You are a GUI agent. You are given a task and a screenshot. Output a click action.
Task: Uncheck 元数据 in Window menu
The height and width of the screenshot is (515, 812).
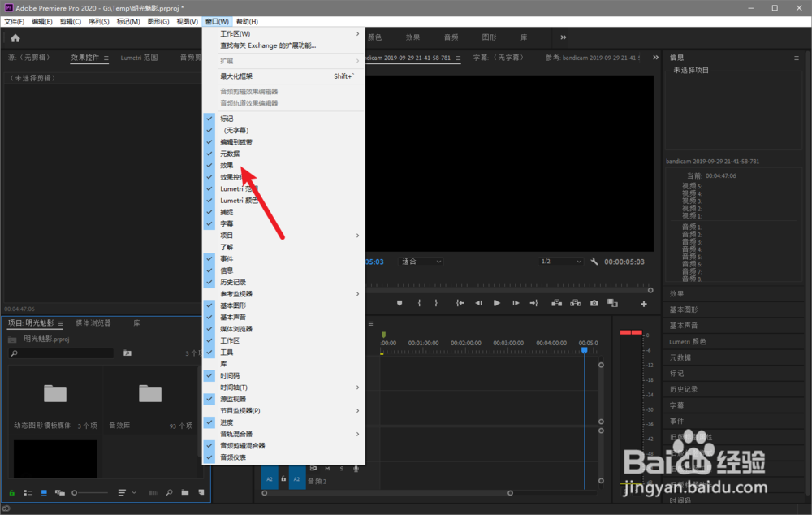(x=283, y=154)
